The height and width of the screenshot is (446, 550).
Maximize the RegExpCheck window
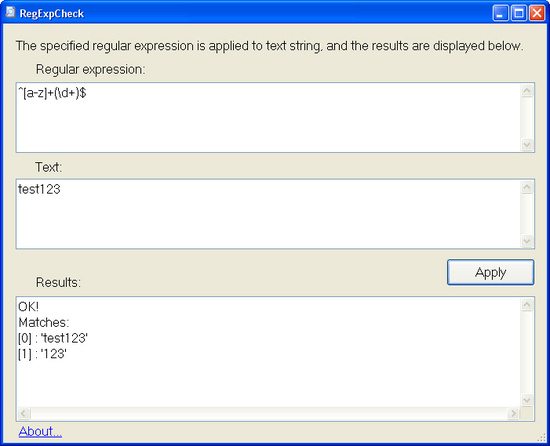coord(519,13)
